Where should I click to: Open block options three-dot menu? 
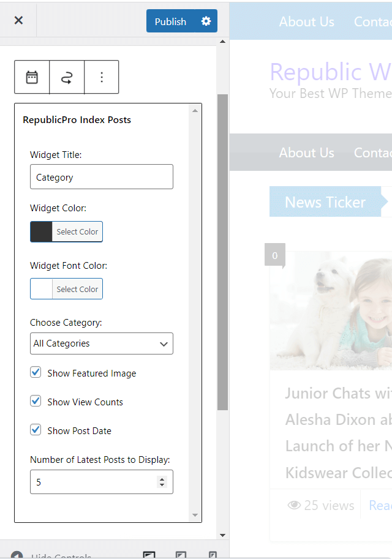[102, 77]
